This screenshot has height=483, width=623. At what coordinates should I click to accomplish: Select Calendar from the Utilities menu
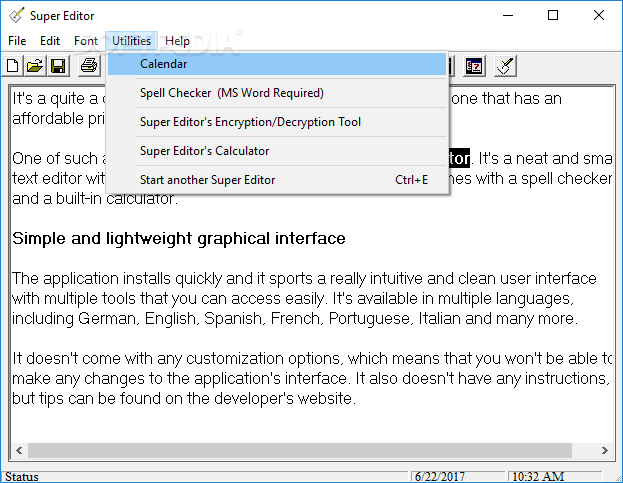coord(277,64)
